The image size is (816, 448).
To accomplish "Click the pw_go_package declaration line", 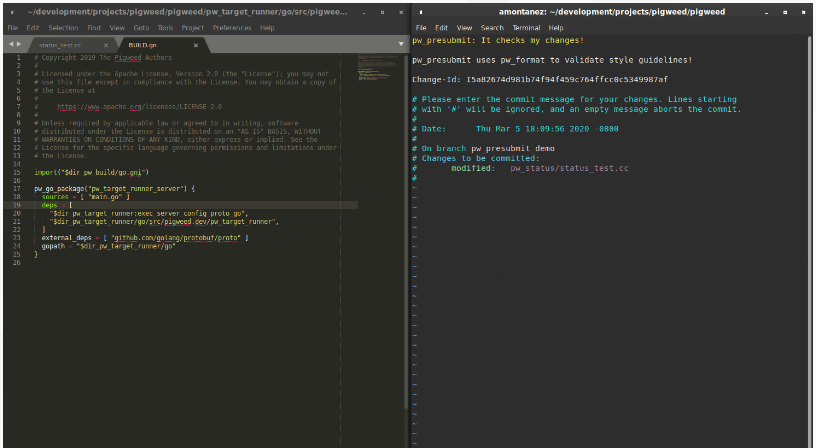I will pos(114,189).
